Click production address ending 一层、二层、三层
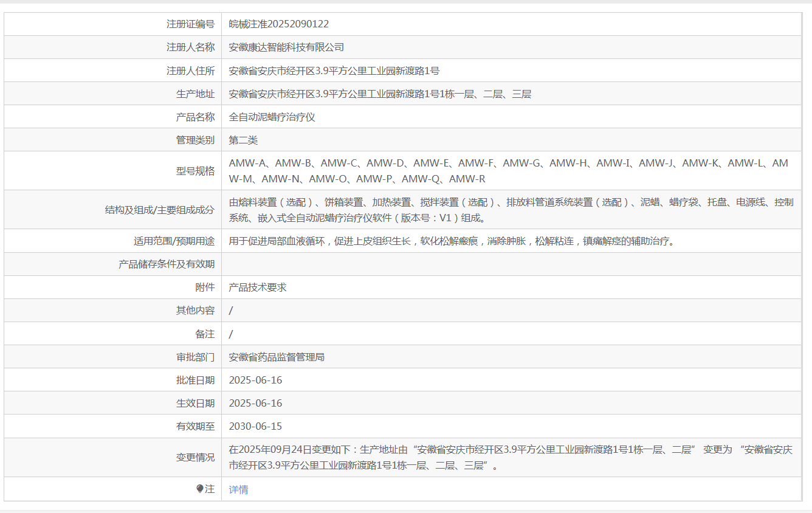Viewport: 812px width, 513px height. pos(380,94)
